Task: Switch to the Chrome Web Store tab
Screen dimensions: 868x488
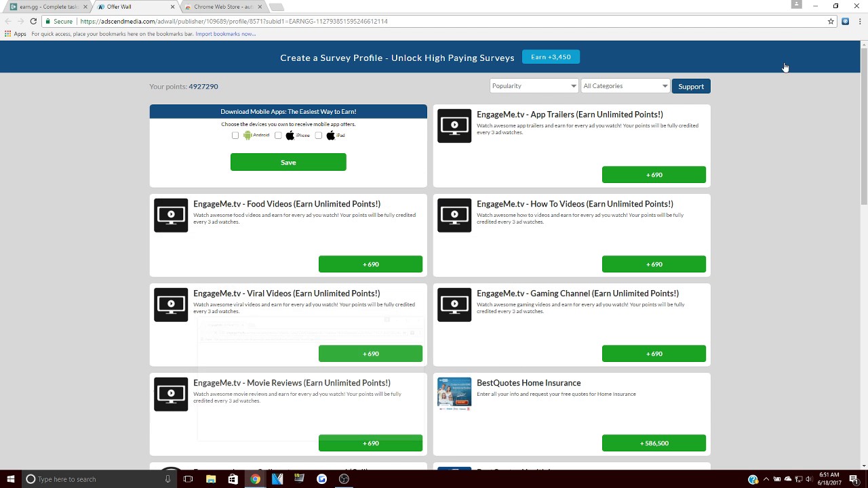Action: [x=224, y=7]
